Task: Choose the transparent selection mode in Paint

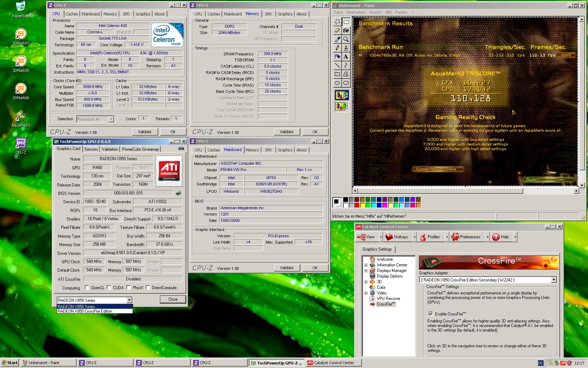Action: point(342,106)
